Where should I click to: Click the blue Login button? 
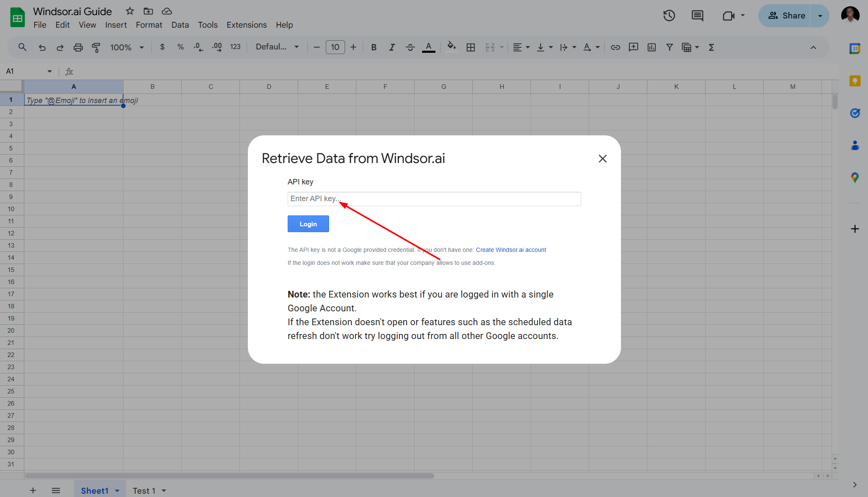pyautogui.click(x=308, y=224)
